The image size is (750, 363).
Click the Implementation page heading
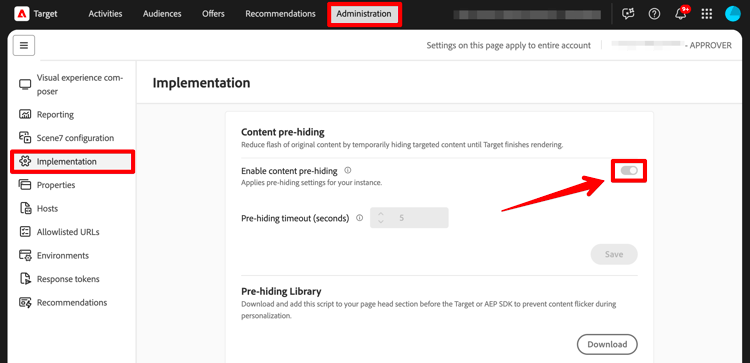tap(201, 83)
